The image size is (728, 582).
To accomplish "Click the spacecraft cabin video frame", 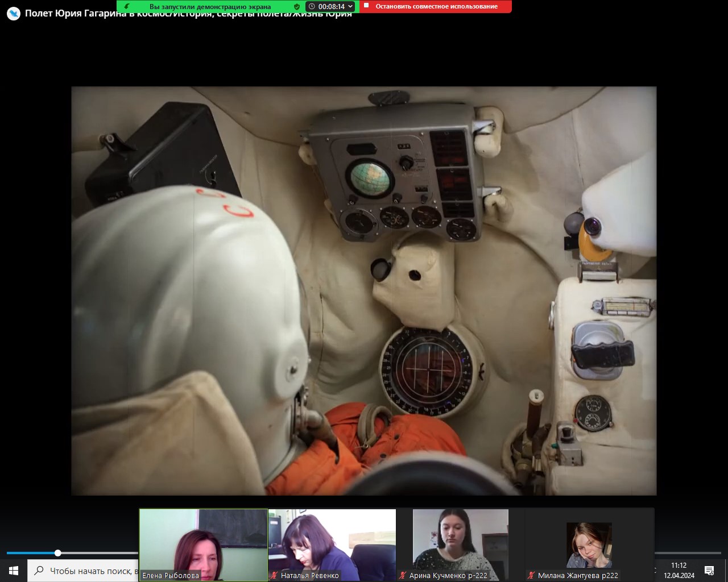I will pyautogui.click(x=364, y=290).
